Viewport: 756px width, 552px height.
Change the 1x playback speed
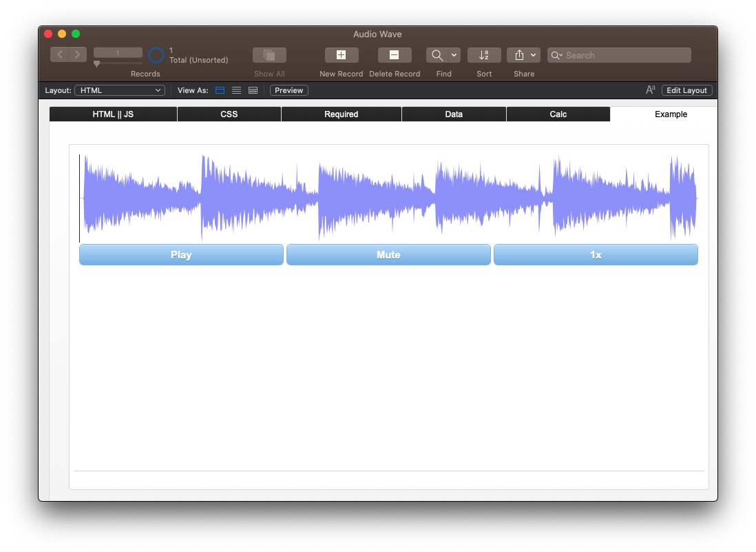pyautogui.click(x=596, y=255)
